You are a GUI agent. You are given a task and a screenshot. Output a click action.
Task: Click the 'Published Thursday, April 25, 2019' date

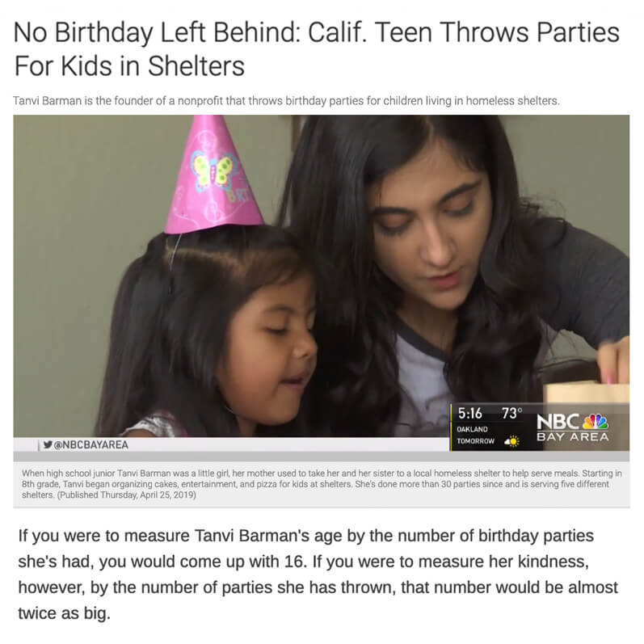pos(127,495)
